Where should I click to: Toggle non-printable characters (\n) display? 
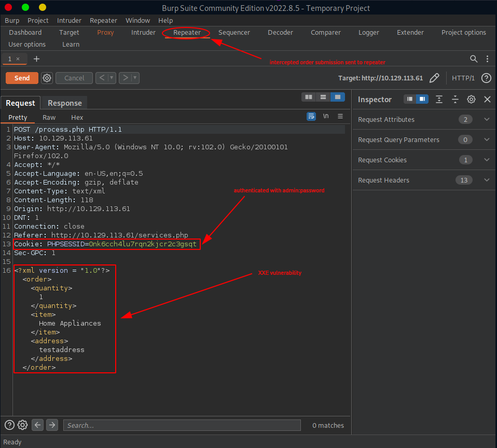tap(326, 116)
